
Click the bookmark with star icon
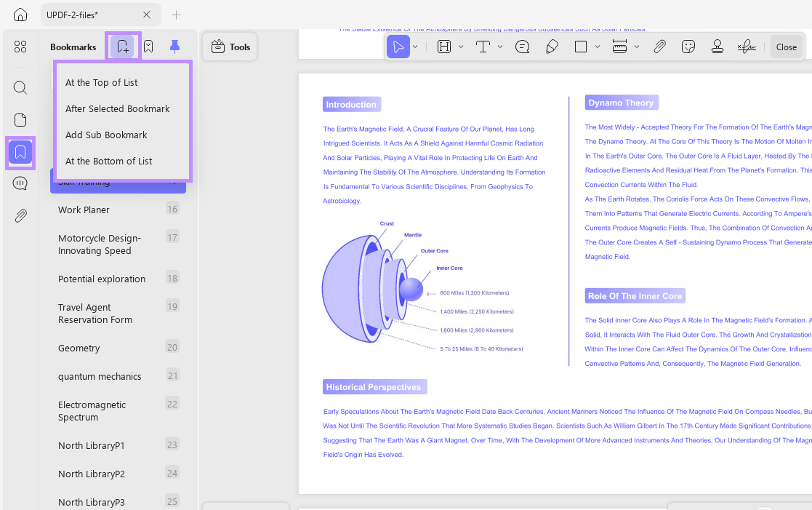(x=148, y=47)
